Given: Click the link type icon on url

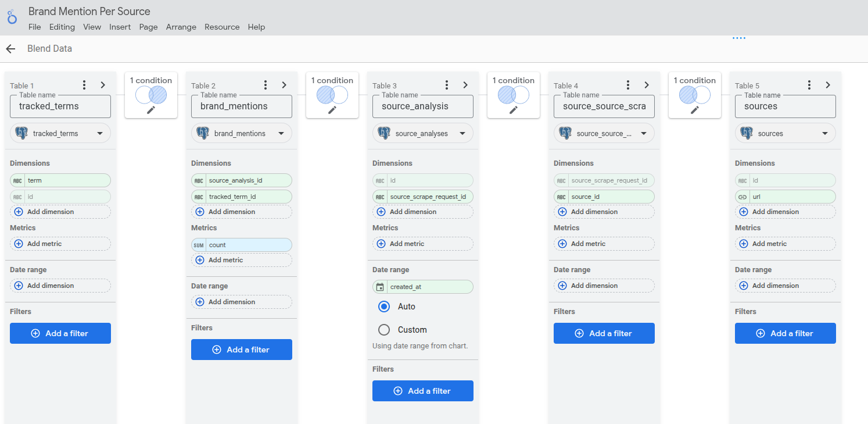Looking at the screenshot, I should click(743, 197).
